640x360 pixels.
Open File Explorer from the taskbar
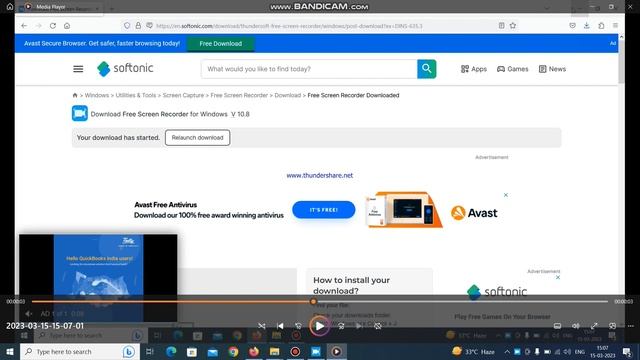(x=274, y=351)
